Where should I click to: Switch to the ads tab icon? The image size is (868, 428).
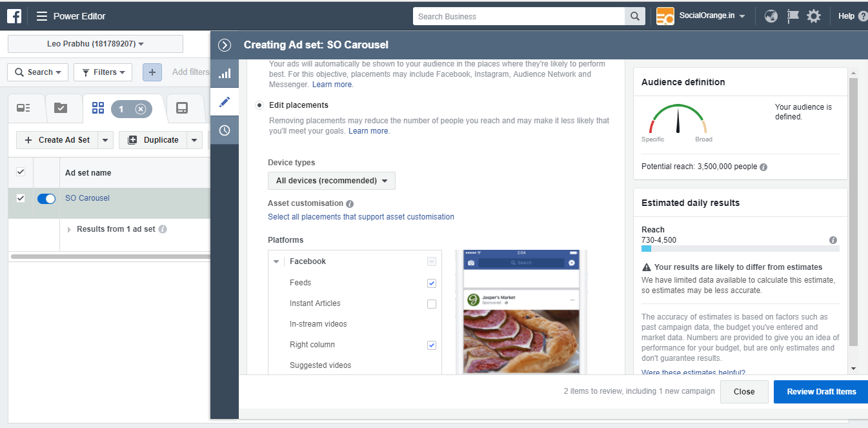[182, 108]
